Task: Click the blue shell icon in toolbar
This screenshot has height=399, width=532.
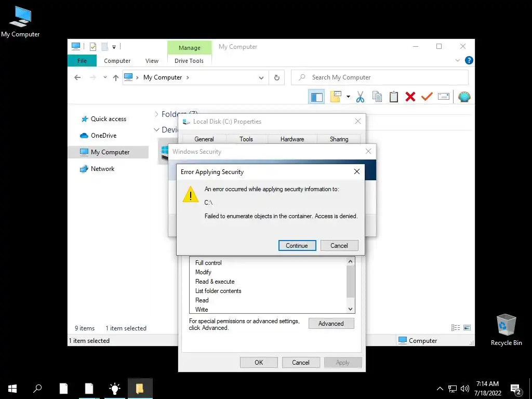Action: 464,97
